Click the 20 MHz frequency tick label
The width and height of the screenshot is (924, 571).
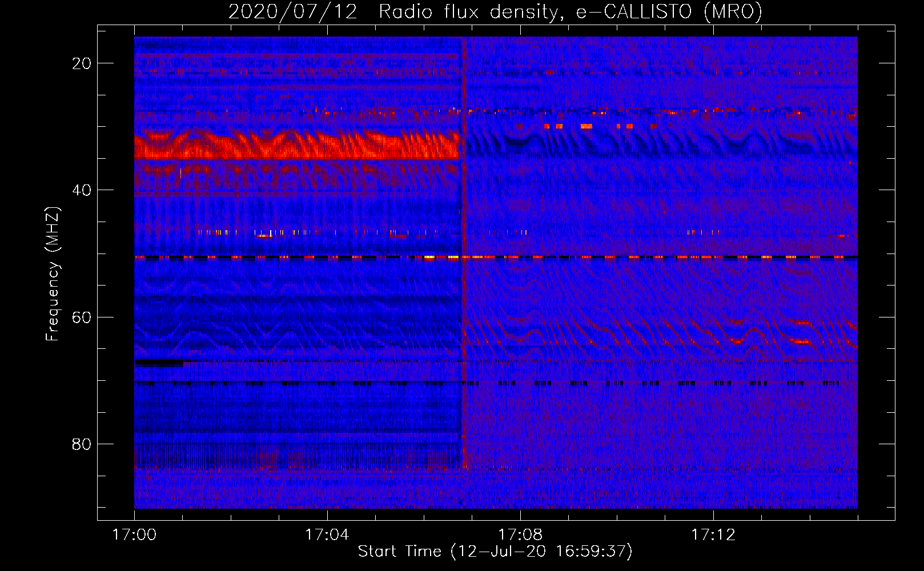pyautogui.click(x=82, y=63)
